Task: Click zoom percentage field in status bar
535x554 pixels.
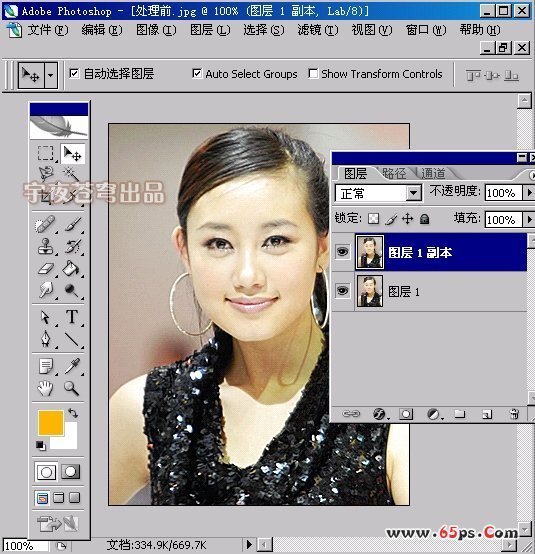Action: 25,546
